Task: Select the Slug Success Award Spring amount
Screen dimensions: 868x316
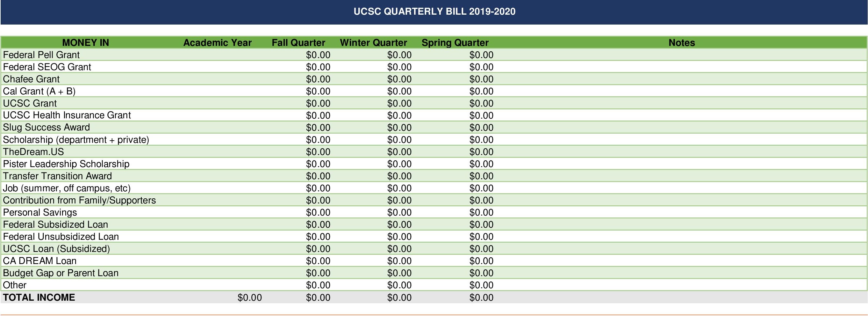Action: click(x=481, y=128)
